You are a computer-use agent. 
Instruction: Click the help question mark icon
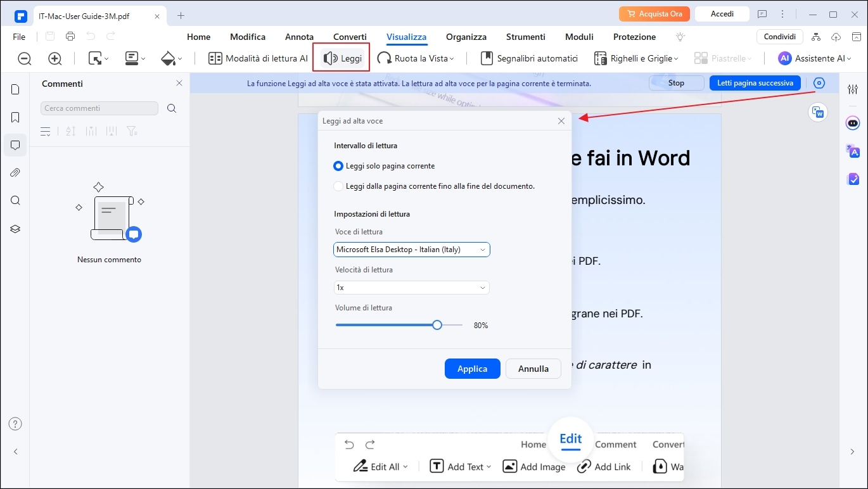tap(15, 424)
